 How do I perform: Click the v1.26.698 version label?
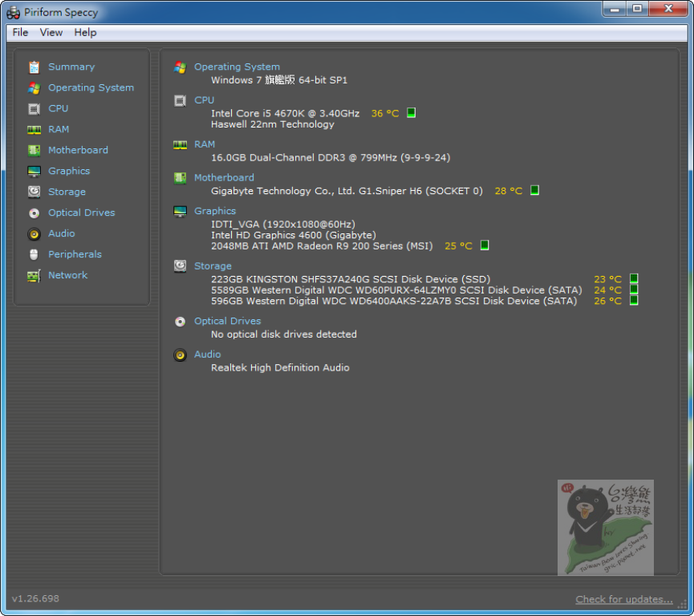click(35, 598)
